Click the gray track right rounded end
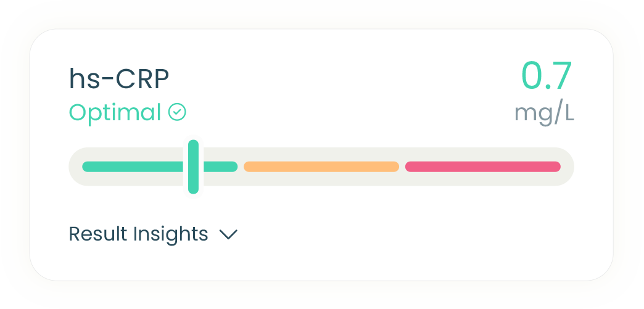Image resolution: width=644 pixels, height=309 pixels. pyautogui.click(x=568, y=167)
